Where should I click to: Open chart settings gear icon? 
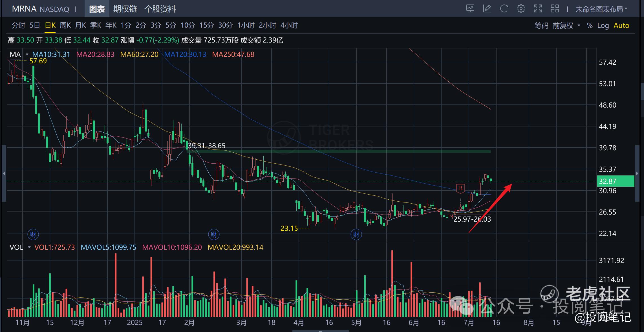521,9
